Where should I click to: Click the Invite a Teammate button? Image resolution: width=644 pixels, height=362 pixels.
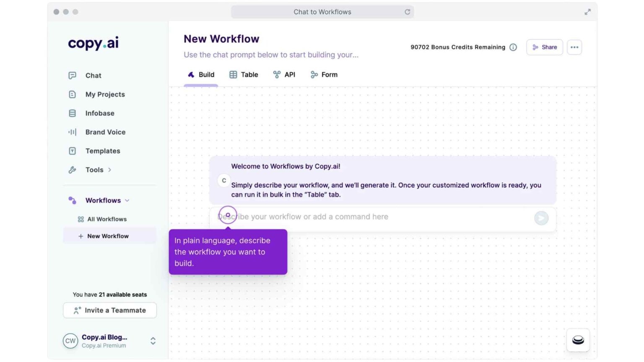point(109,310)
